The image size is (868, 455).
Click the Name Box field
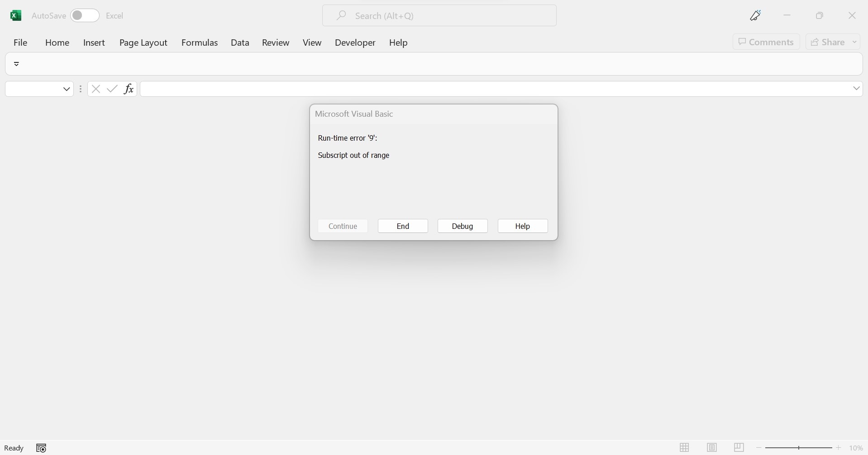coord(34,89)
